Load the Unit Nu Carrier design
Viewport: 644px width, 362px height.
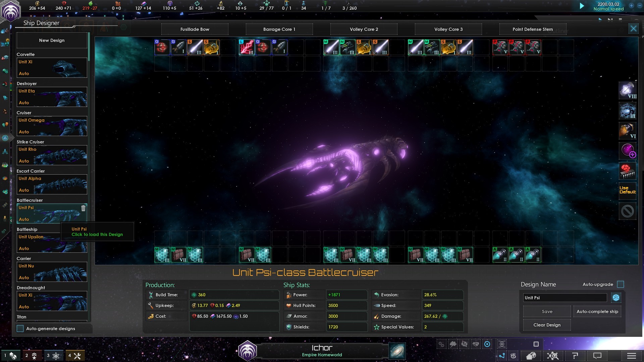[x=52, y=272]
